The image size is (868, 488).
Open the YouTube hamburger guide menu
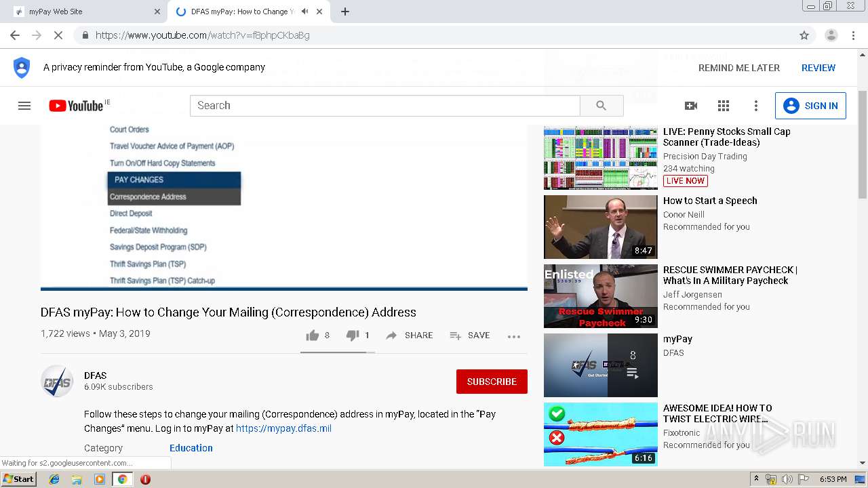tap(24, 106)
